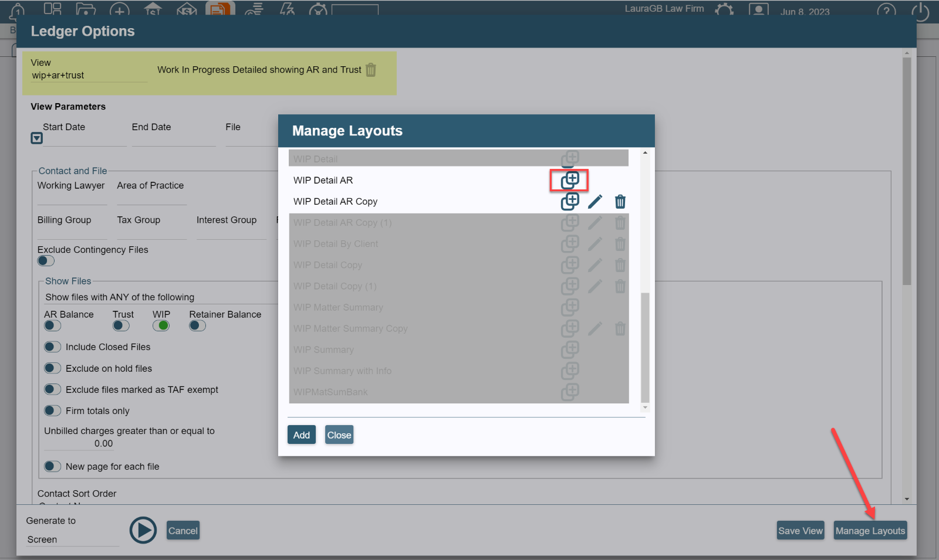Copy the WIP Detail AR layout
939x560 pixels.
coord(570,180)
